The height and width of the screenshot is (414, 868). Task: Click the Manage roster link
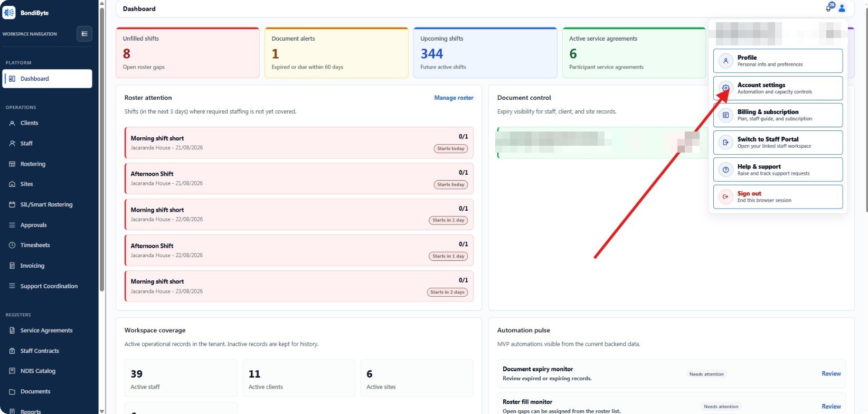click(454, 98)
